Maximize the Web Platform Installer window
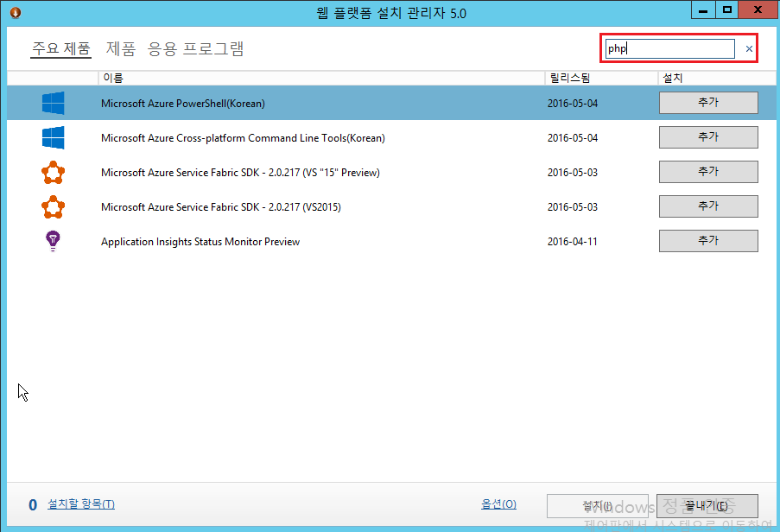Image resolution: width=780 pixels, height=532 pixels. 727,10
